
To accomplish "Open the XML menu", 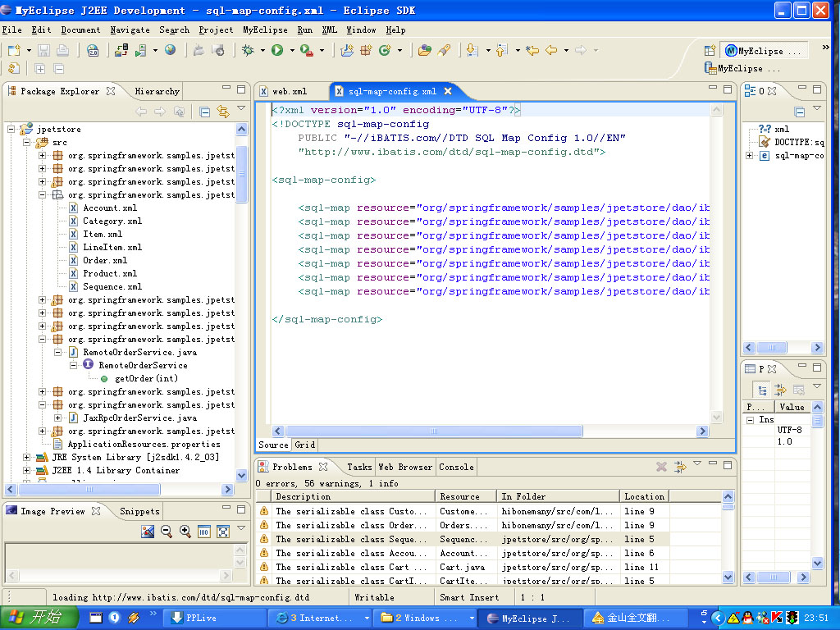I will click(330, 30).
